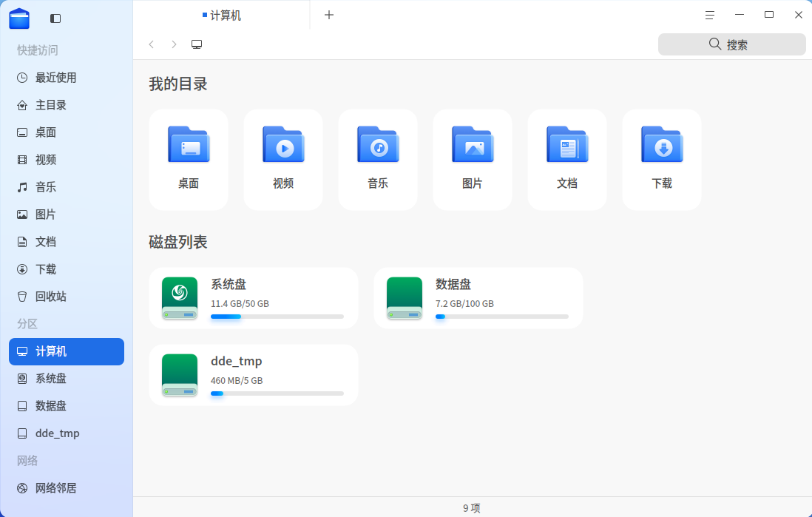Open 文档 in the sidebar

(67, 242)
